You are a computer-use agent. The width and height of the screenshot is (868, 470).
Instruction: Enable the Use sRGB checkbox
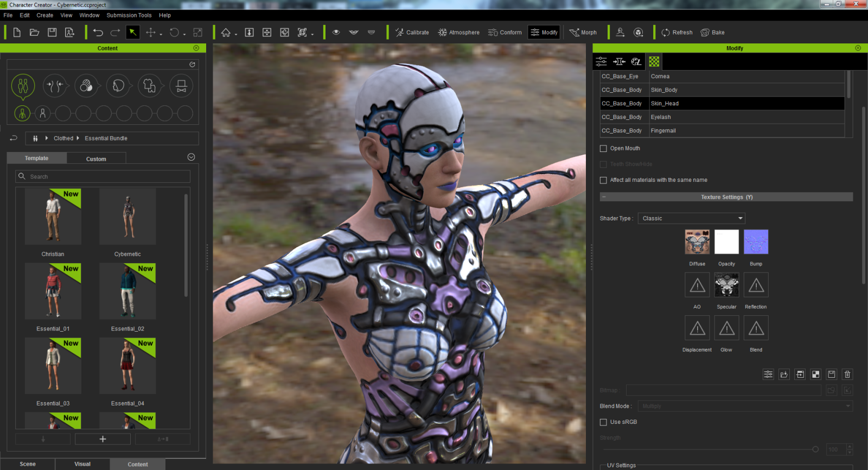click(x=603, y=422)
